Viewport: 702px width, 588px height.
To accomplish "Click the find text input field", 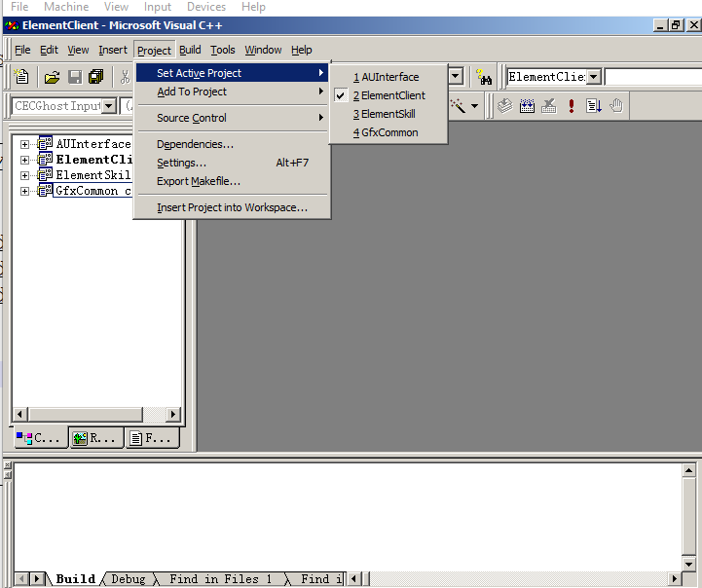I will click(x=652, y=77).
